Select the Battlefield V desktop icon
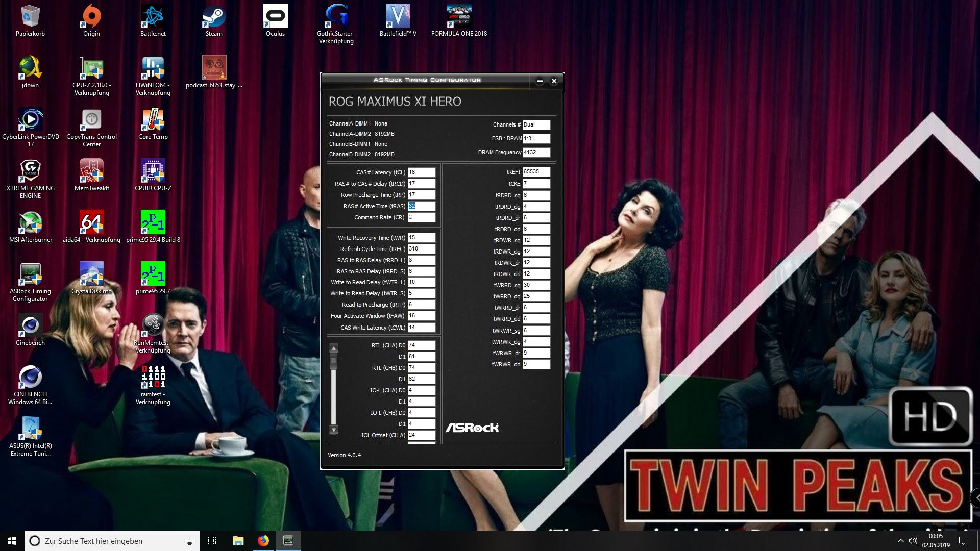Viewport: 980px width, 551px height. [x=398, y=21]
